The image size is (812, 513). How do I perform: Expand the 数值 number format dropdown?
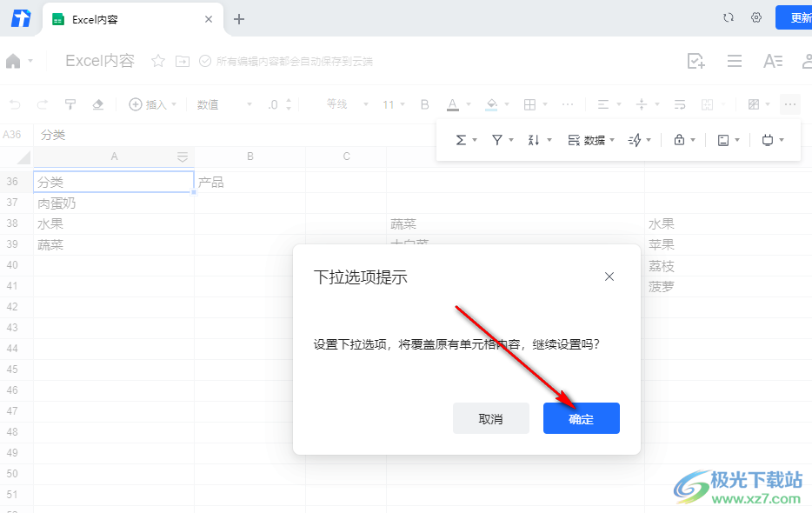point(225,104)
